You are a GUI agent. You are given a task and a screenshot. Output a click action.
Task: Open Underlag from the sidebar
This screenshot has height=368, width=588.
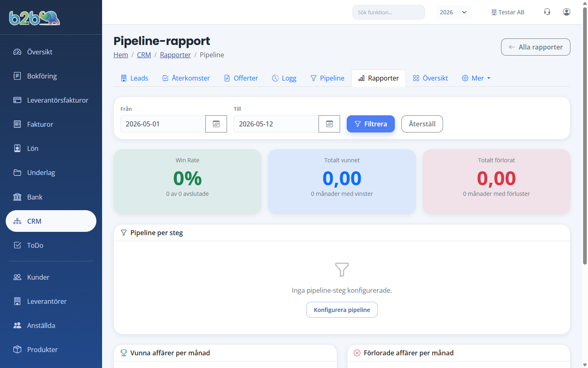[x=51, y=173]
